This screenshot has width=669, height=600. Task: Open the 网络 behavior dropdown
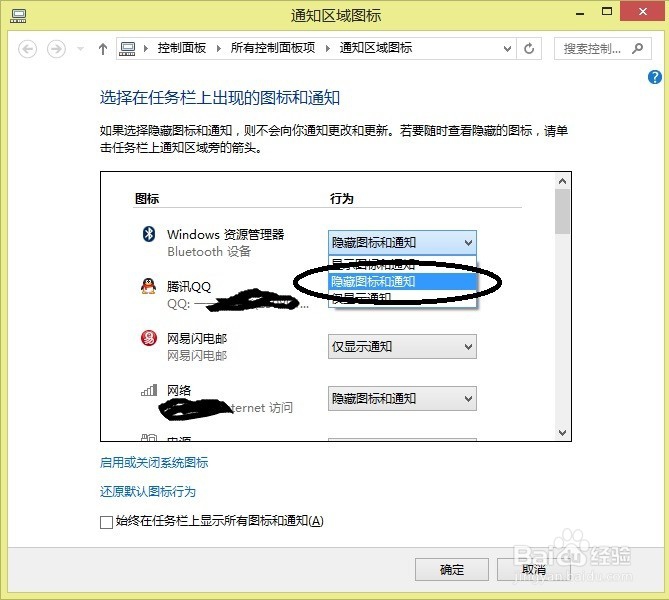click(402, 399)
